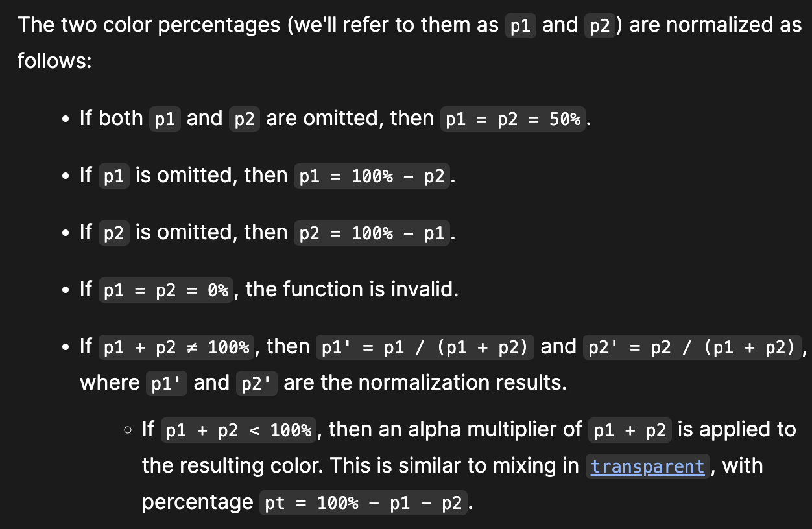
Task: Click the 'p1 = p2 = 0%' code snippet
Action: (x=166, y=290)
